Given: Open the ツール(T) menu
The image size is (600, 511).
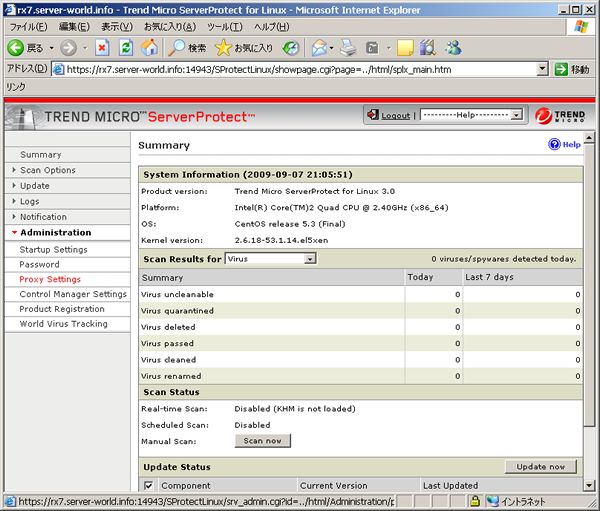Looking at the screenshot, I should tap(224, 26).
